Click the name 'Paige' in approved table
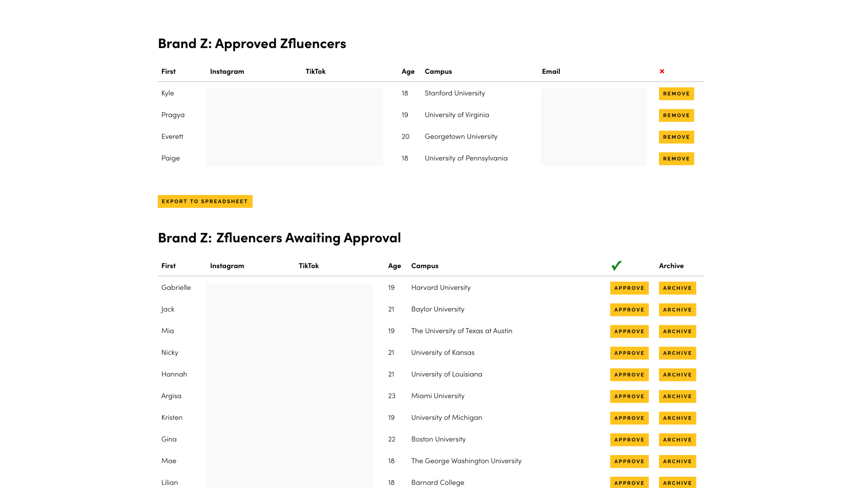 (170, 158)
